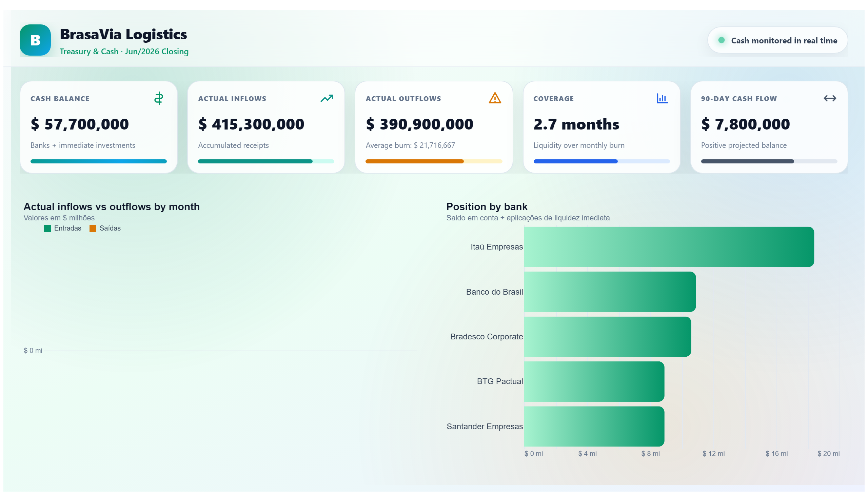
Task: Click the $ 16 mi axis tick label
Action: pos(776,454)
